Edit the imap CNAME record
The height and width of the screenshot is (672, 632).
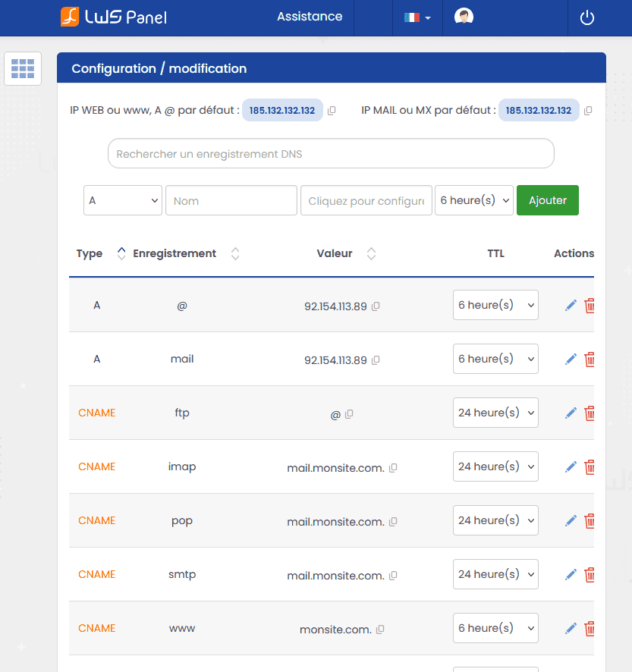click(x=571, y=467)
